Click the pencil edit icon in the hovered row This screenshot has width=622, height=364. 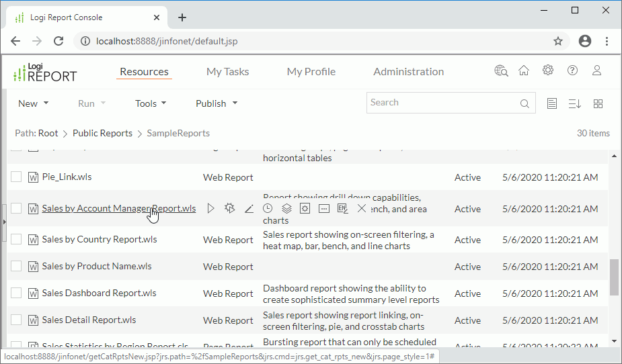pos(249,209)
